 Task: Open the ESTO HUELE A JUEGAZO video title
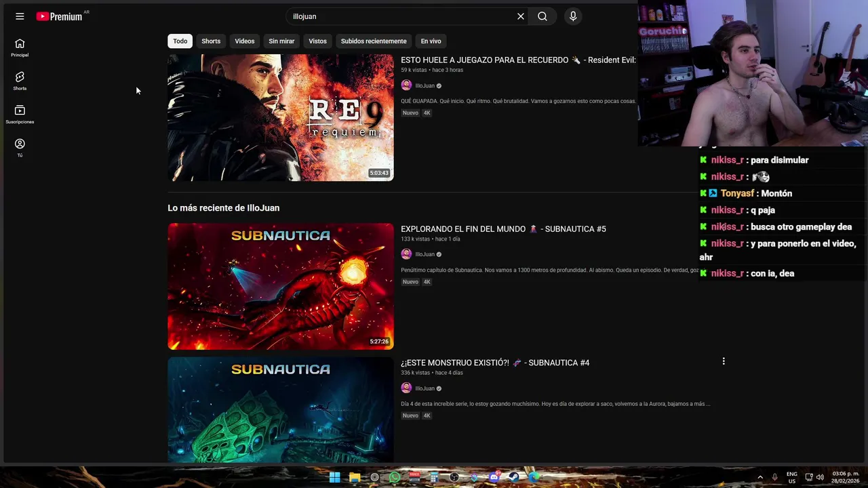[x=518, y=60]
